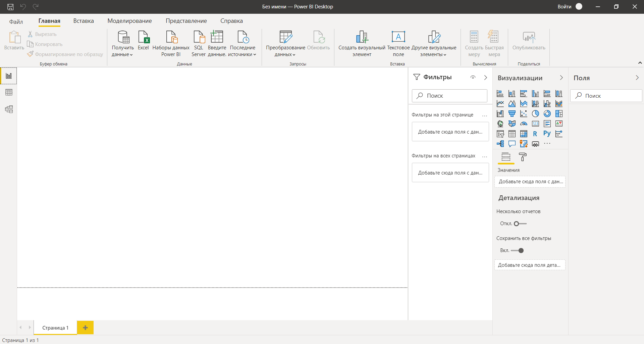Select the stacked bar chart visualization

[500, 94]
